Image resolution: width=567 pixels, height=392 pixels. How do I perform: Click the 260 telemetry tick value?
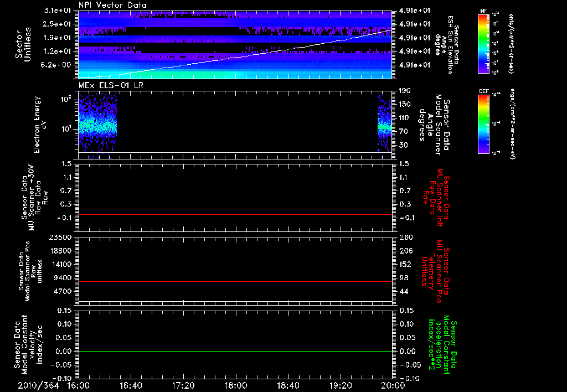click(x=406, y=237)
